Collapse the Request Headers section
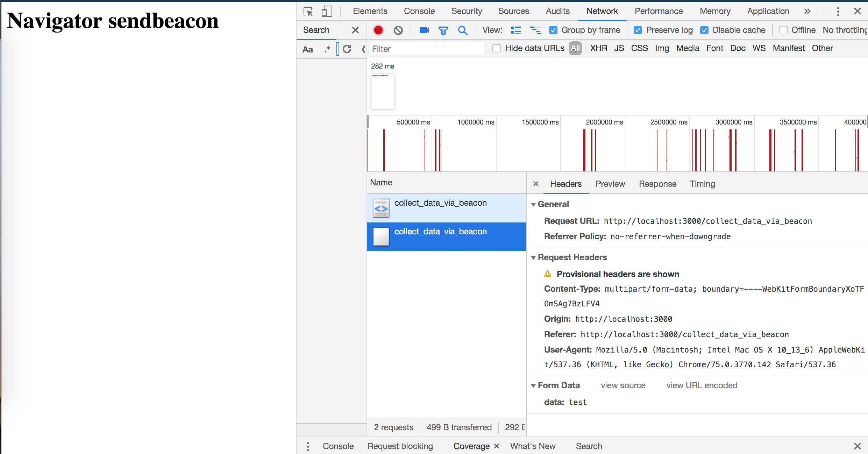The height and width of the screenshot is (454, 868). pos(533,258)
